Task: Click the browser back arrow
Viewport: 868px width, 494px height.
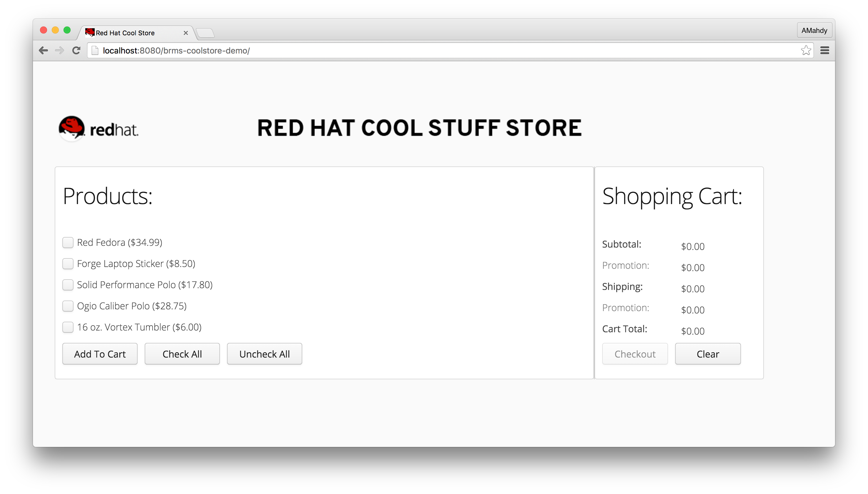Action: 44,51
